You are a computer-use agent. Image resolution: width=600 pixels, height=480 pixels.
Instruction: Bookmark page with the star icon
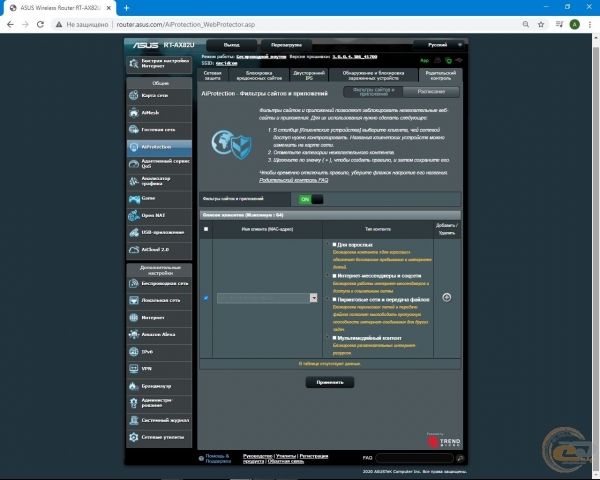point(541,24)
